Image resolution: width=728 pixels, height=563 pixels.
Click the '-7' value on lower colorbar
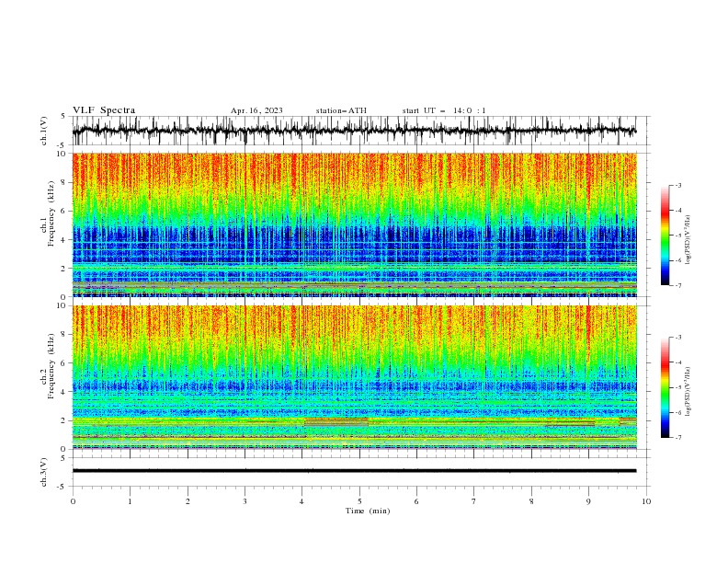tap(677, 437)
